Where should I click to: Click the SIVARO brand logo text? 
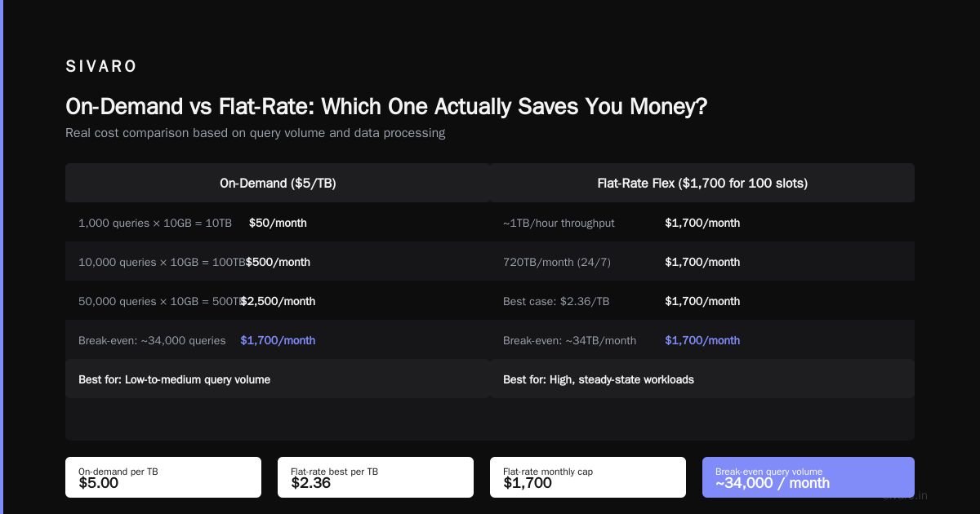coord(101,67)
